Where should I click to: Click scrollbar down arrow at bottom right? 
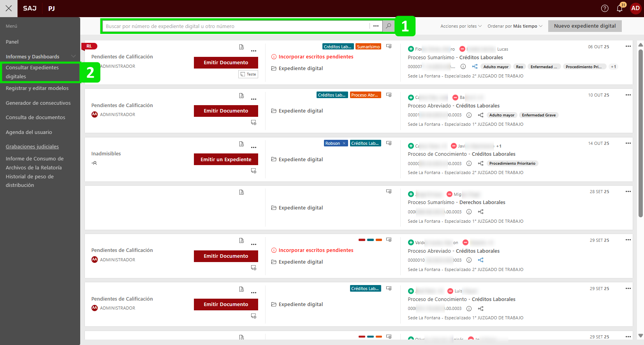pos(640,336)
